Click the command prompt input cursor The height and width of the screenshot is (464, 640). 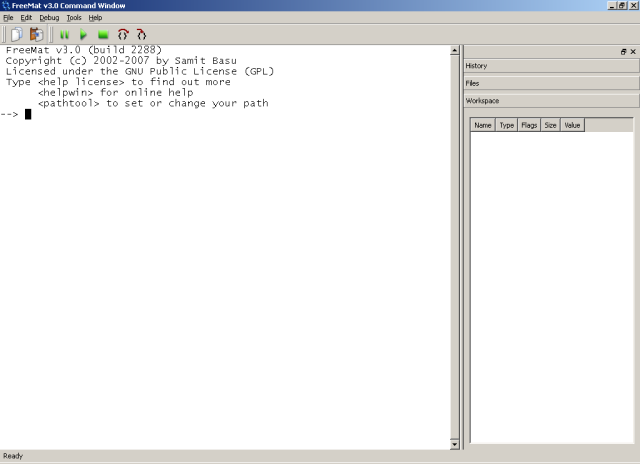coord(28,114)
